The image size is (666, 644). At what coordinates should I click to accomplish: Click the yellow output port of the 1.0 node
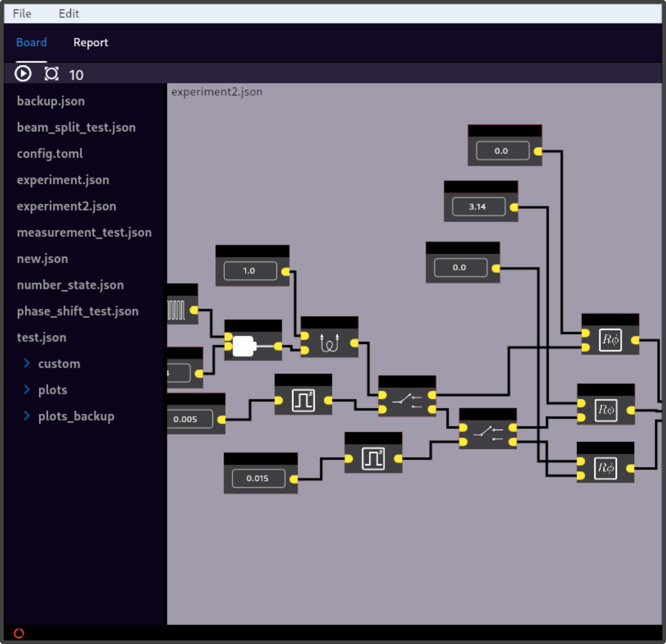286,271
